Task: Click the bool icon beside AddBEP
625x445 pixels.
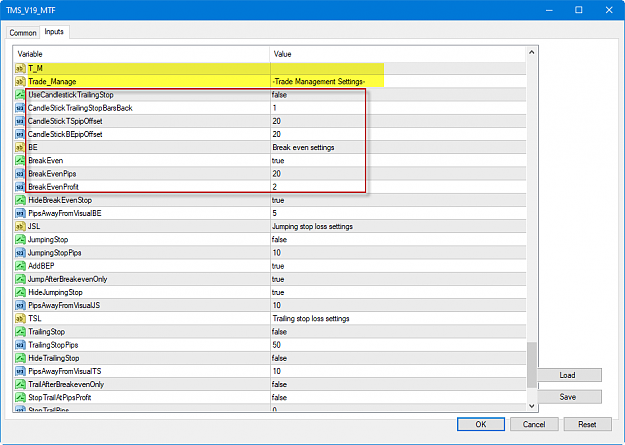Action: (20, 266)
